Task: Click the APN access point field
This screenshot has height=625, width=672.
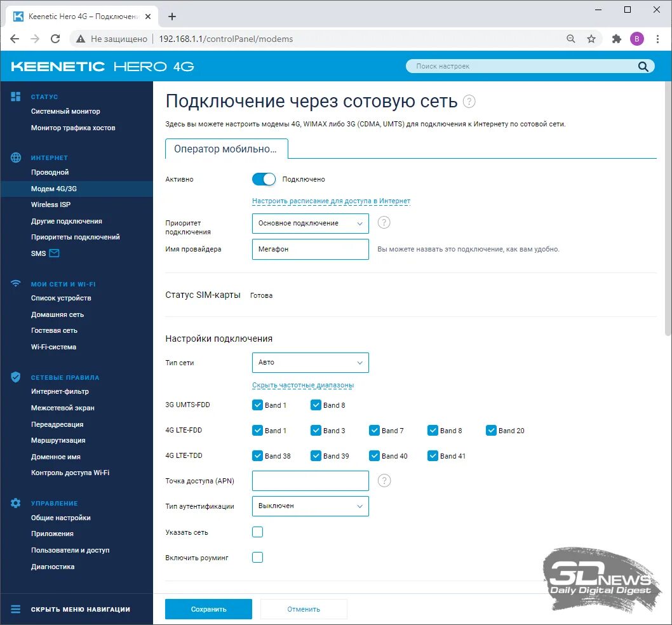Action: tap(311, 481)
